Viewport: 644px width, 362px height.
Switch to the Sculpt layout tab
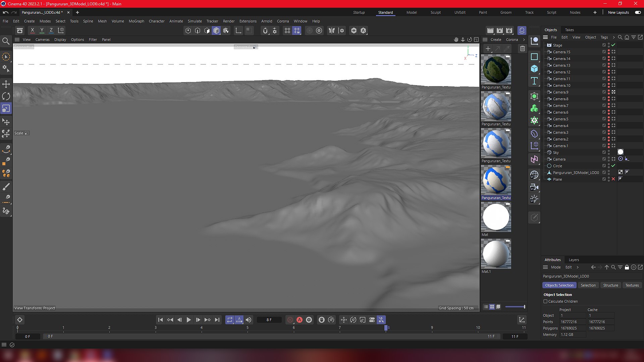tap(436, 12)
